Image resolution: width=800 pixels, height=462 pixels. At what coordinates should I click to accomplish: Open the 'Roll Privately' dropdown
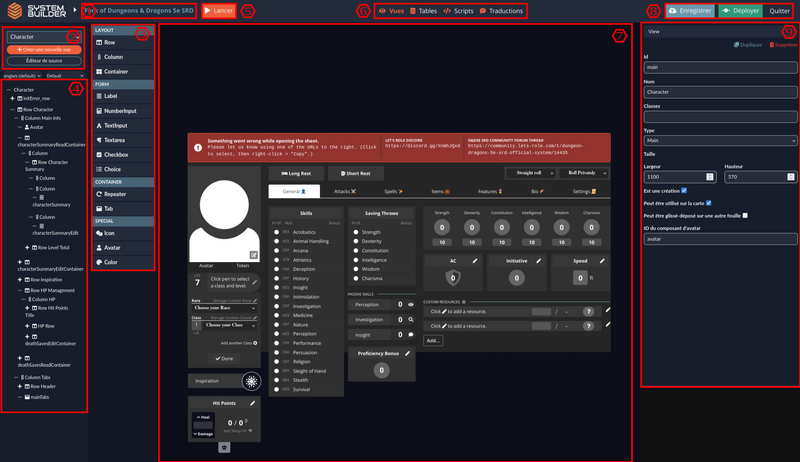point(584,173)
